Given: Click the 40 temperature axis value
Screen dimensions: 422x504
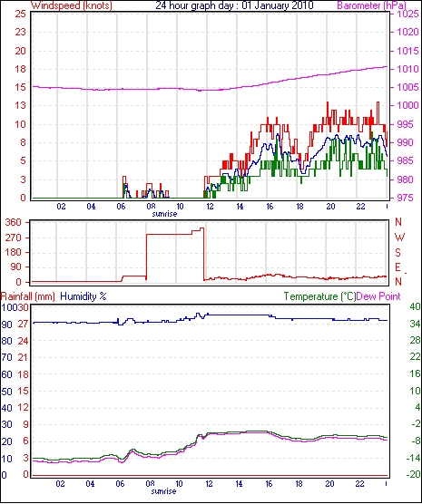Looking at the screenshot, I should tap(415, 307).
